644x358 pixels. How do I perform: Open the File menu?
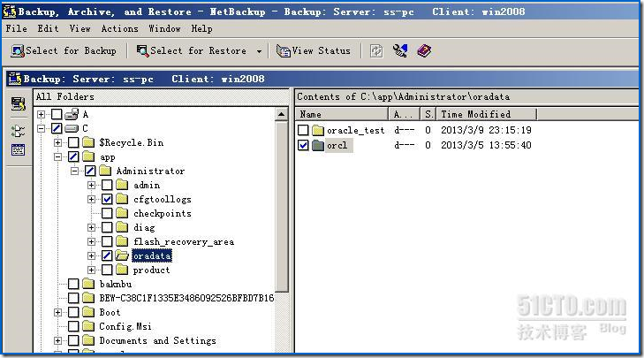pyautogui.click(x=17, y=29)
